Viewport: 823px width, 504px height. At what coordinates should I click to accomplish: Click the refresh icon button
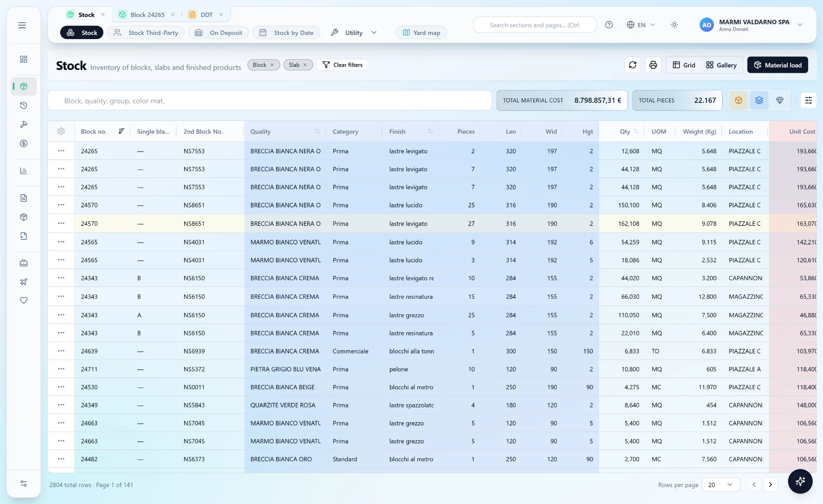[632, 65]
